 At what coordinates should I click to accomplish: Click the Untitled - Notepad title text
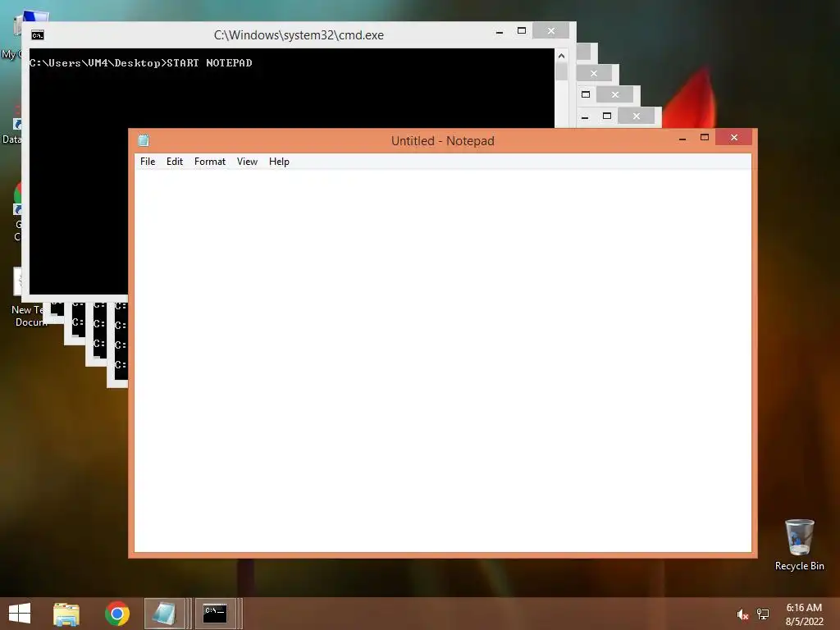(442, 141)
